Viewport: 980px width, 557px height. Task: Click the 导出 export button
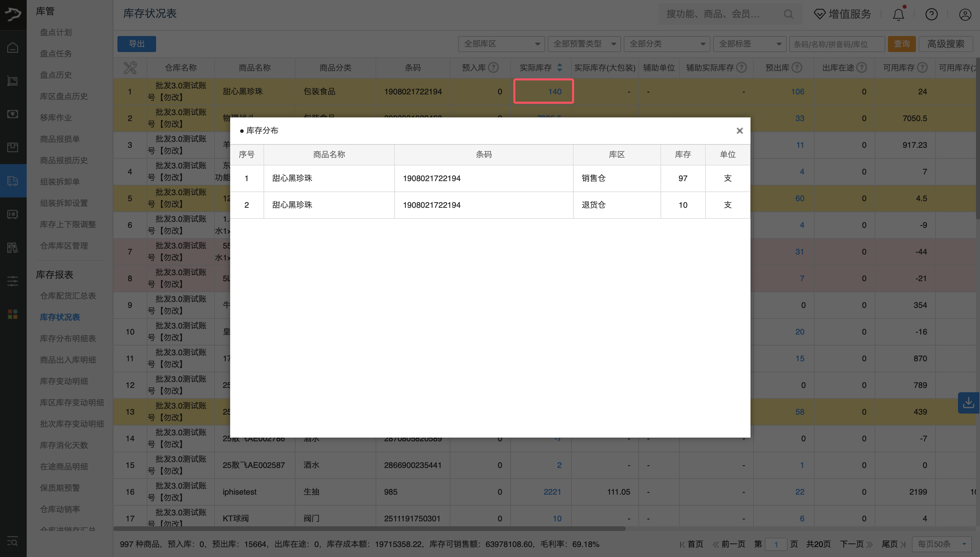(136, 44)
